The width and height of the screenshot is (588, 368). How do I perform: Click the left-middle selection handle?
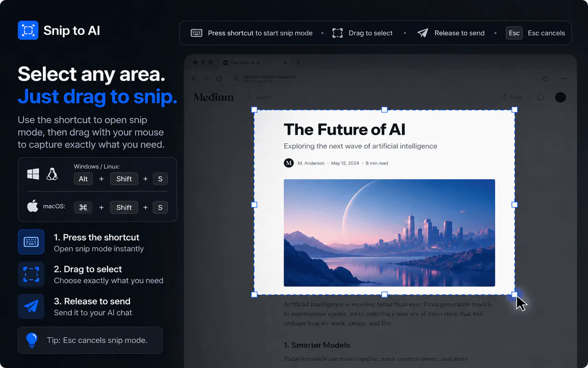pos(254,205)
